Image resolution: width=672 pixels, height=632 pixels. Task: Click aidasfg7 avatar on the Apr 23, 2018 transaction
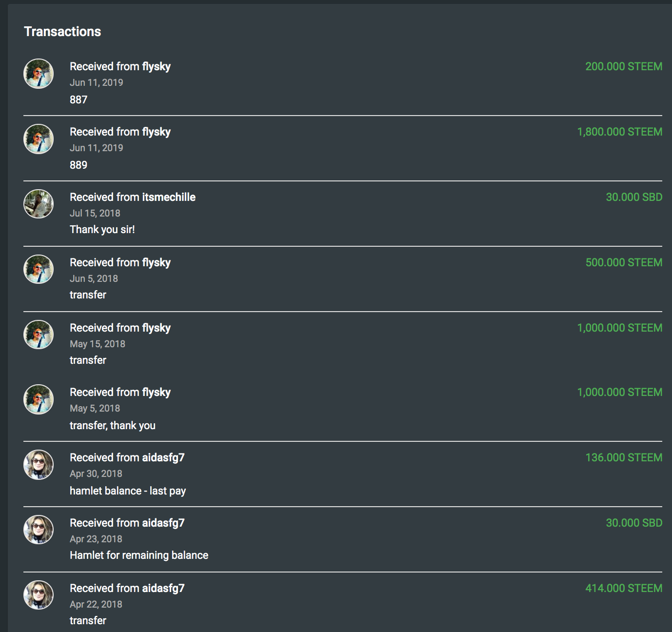coord(39,530)
